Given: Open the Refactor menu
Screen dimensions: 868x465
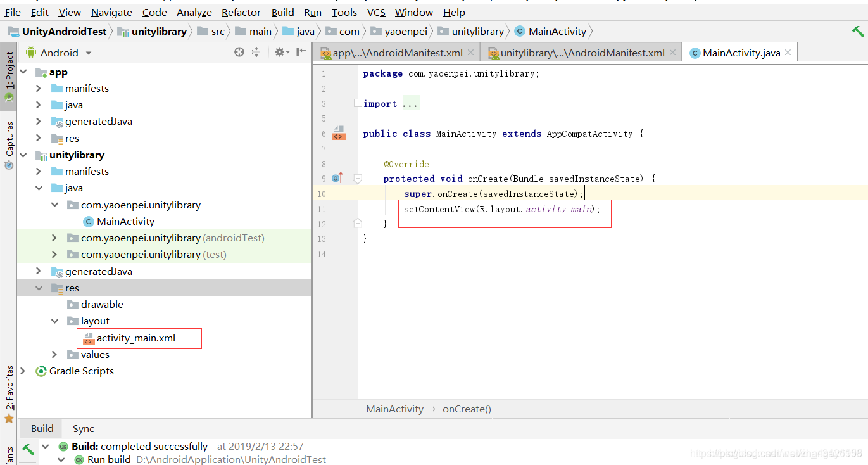Looking at the screenshot, I should pos(241,12).
